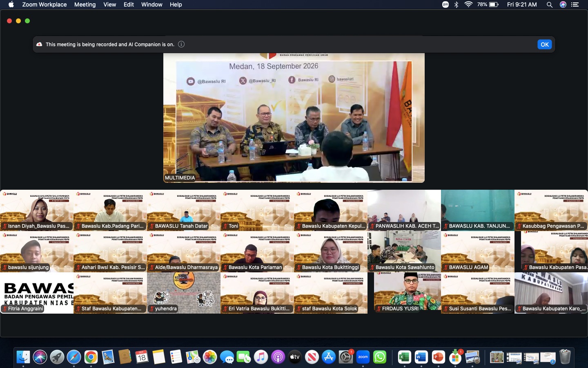Screen dimensions: 588x368
Task: Select BAWASLU Tanah Datar participant tile
Action: click(x=184, y=210)
